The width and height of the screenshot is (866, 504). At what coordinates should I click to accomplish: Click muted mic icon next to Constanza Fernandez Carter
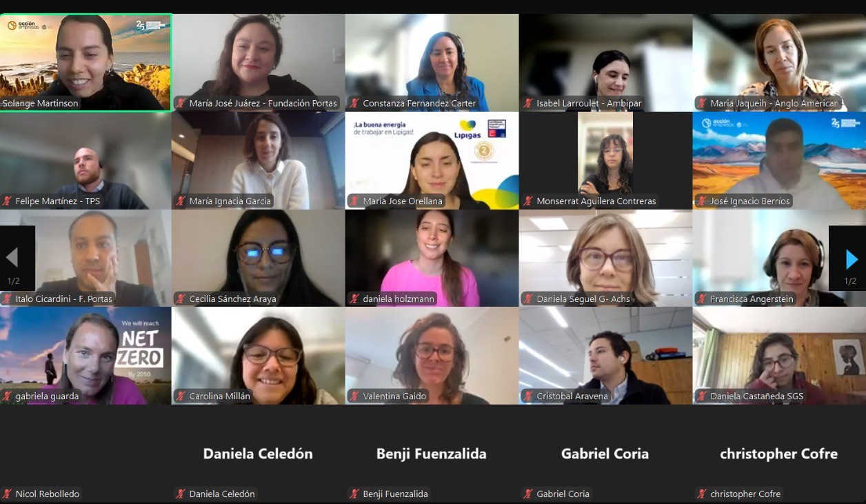coord(354,103)
